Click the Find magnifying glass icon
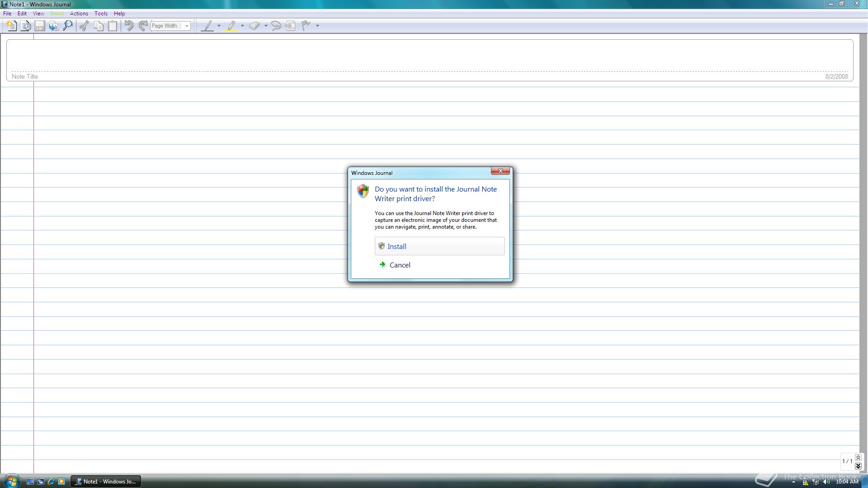The image size is (868, 488). coord(68,26)
